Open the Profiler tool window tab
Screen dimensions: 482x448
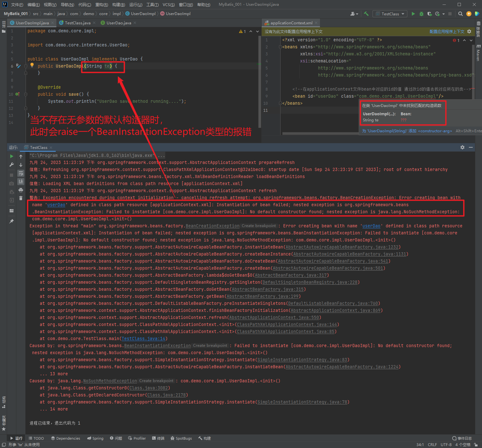tap(137, 438)
